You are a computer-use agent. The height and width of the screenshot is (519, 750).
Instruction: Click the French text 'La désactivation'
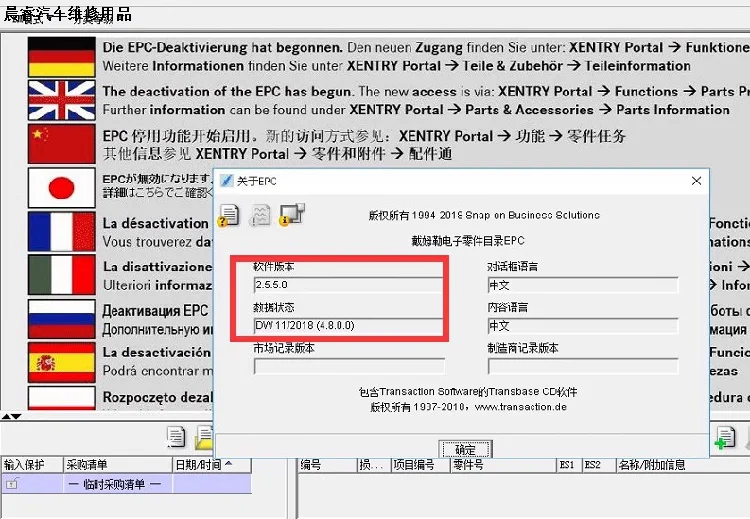click(x=155, y=223)
